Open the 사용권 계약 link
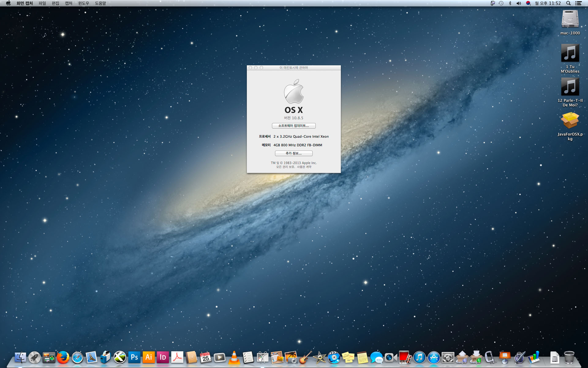The height and width of the screenshot is (368, 588). (304, 167)
